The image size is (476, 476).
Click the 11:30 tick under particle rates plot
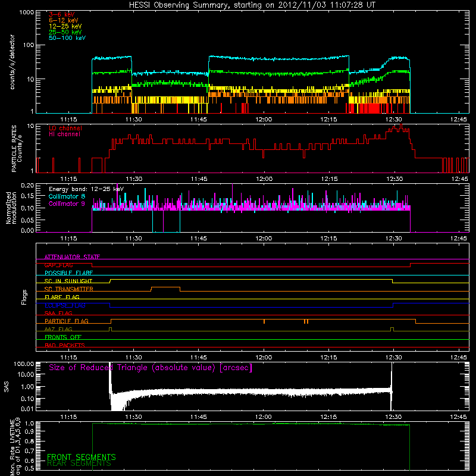point(133,179)
